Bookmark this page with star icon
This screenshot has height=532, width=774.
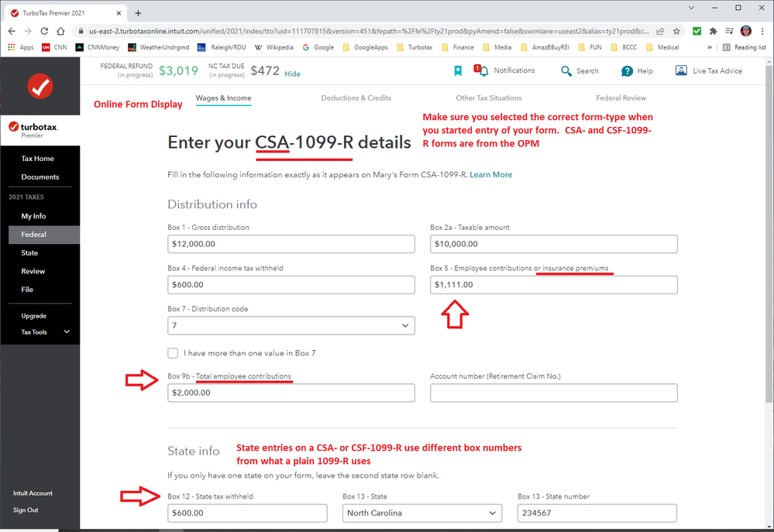(x=676, y=31)
